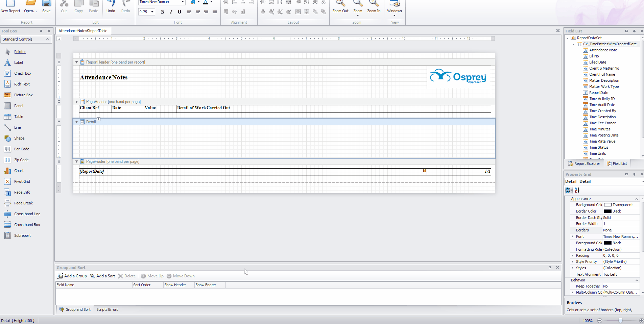Adjust the zoom slider in status bar

620,321
